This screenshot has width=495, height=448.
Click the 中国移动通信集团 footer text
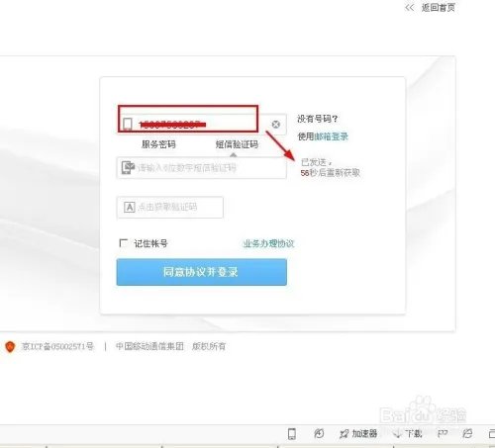point(149,346)
